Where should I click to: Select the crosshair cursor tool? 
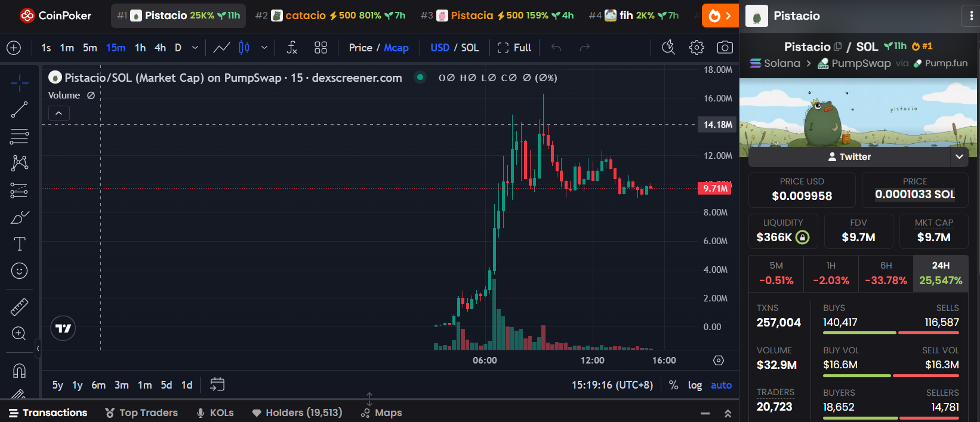pos(19,83)
